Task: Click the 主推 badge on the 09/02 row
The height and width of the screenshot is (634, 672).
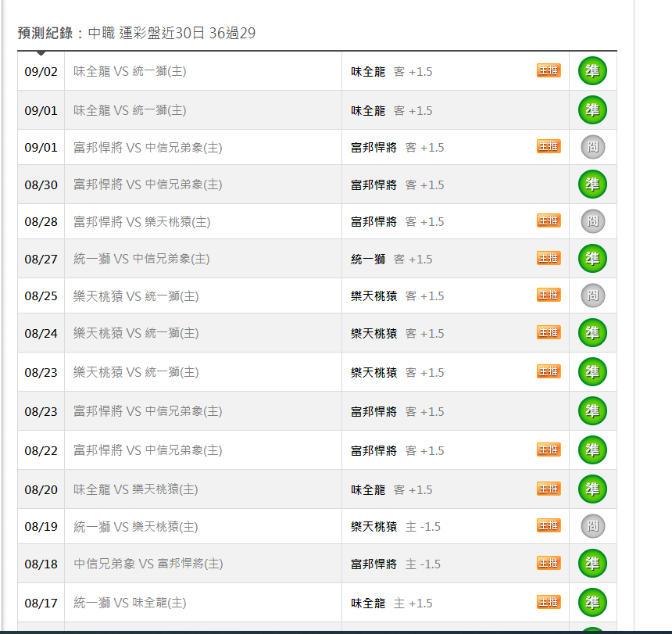Action: (549, 70)
